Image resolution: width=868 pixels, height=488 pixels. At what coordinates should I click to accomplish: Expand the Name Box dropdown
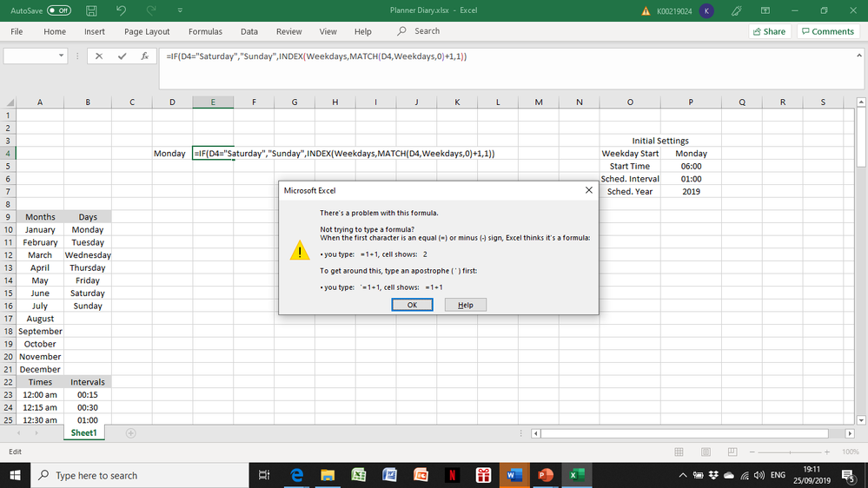[61, 56]
